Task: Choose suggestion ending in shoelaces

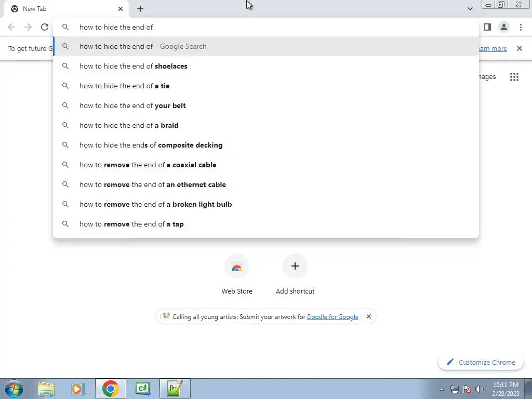Action: tap(266, 66)
